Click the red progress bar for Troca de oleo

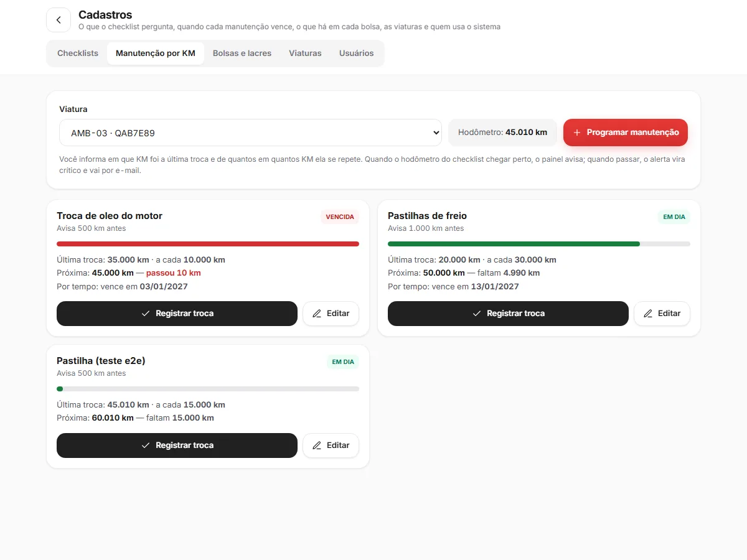coord(208,244)
